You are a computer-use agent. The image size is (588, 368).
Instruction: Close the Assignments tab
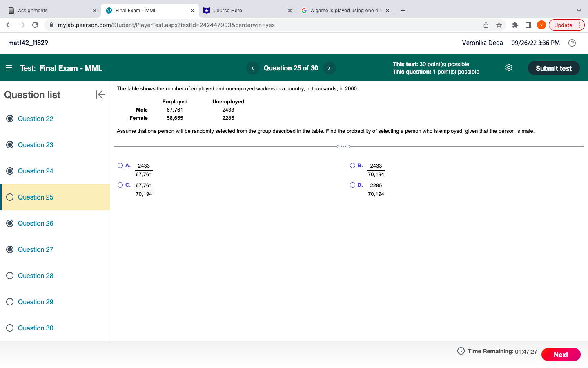[x=95, y=11]
